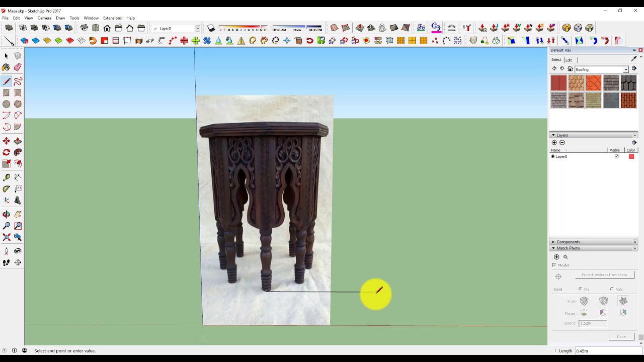The image size is (644, 362).
Task: Open the Roofing materials dropdown
Action: (x=626, y=69)
